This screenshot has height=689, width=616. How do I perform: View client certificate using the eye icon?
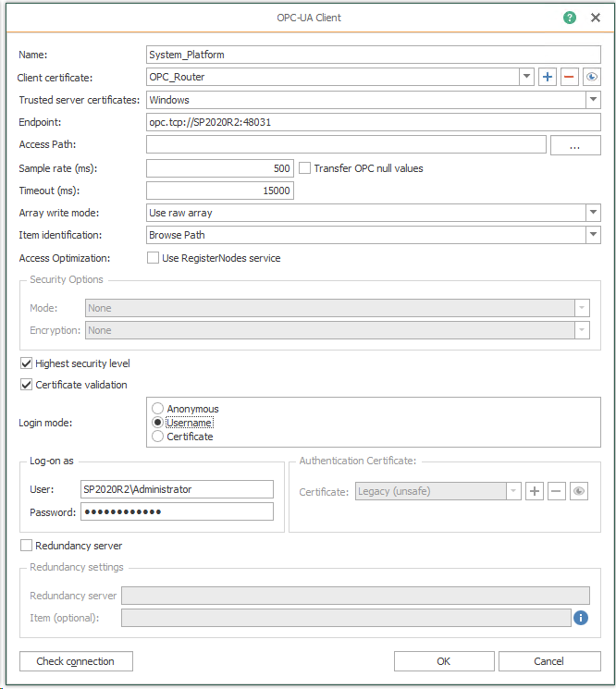tap(591, 77)
